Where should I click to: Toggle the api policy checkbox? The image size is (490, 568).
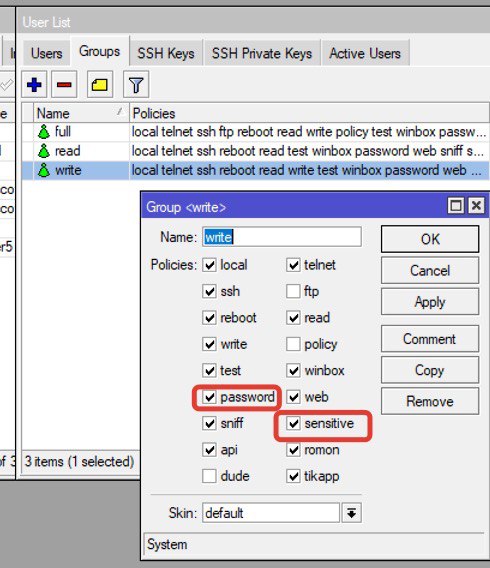pyautogui.click(x=209, y=450)
